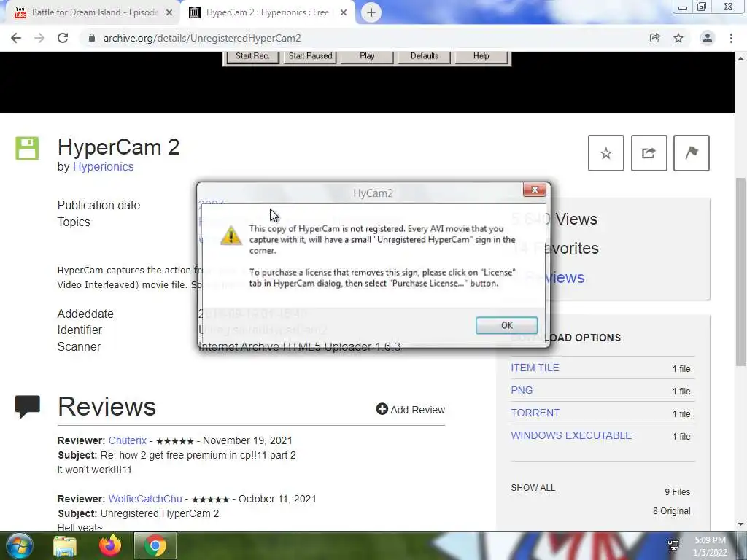Open Windows Explorer from taskbar
747x560 pixels.
[65, 546]
